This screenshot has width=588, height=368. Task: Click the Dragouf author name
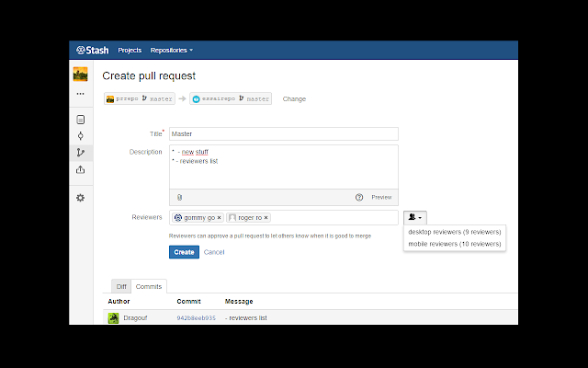pyautogui.click(x=135, y=318)
